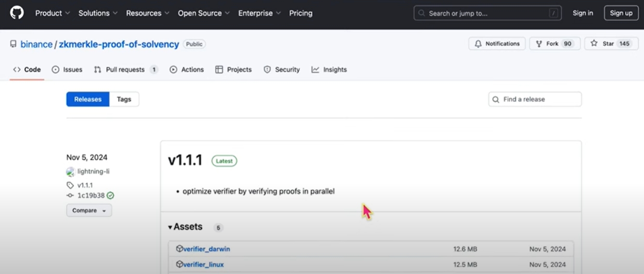The image size is (644, 274).
Task: Click the assets count badge 5
Action: click(x=218, y=228)
